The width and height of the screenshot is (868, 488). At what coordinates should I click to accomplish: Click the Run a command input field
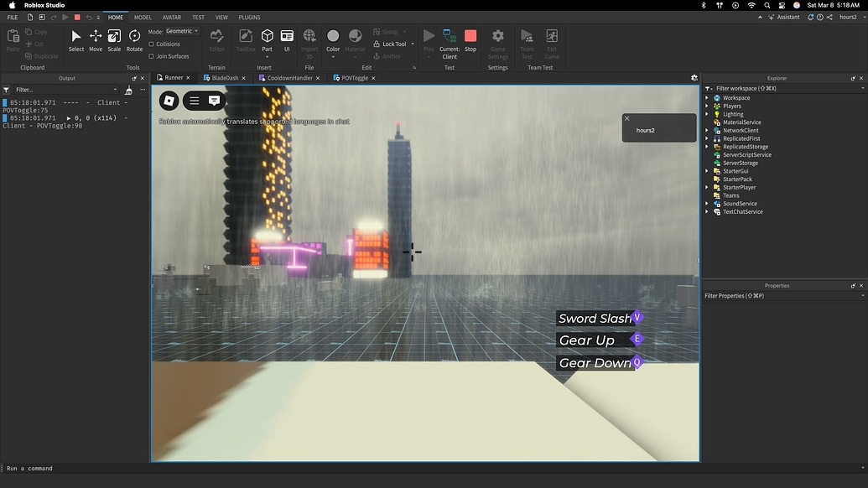tap(84, 469)
